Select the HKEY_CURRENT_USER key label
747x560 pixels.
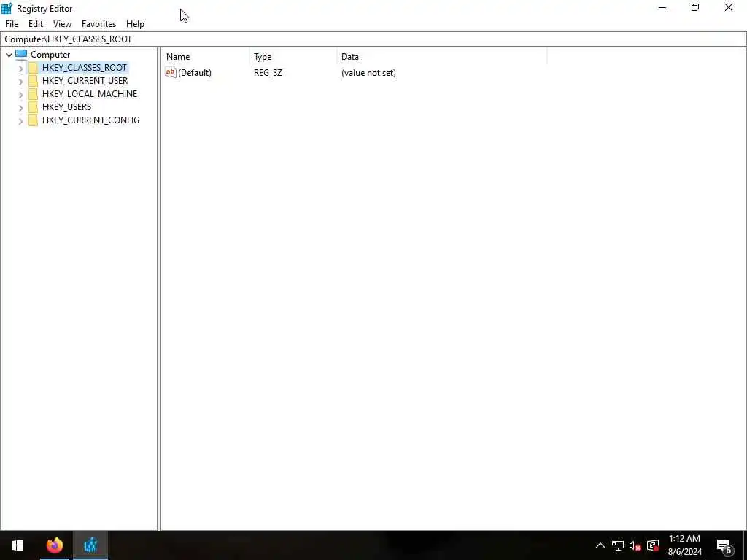coord(85,81)
